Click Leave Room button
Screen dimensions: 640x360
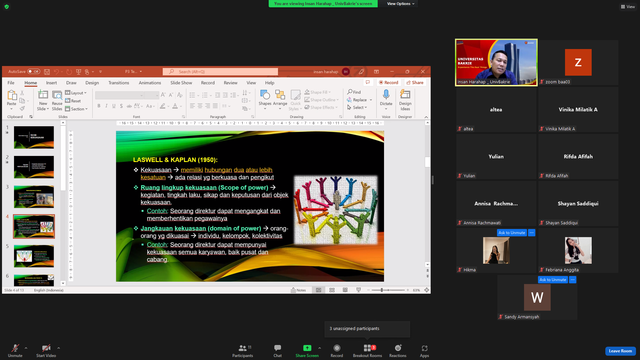(x=620, y=351)
